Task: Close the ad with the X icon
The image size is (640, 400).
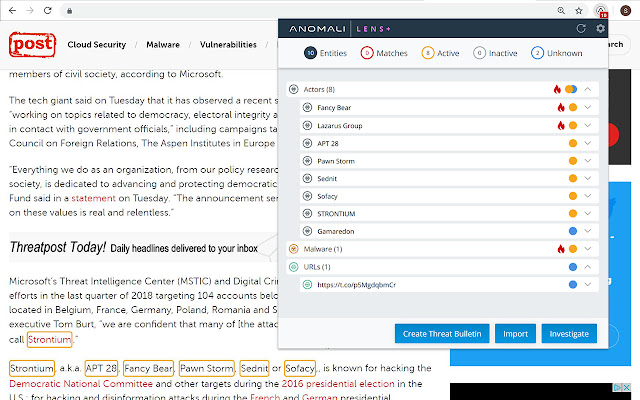Action: point(627,387)
